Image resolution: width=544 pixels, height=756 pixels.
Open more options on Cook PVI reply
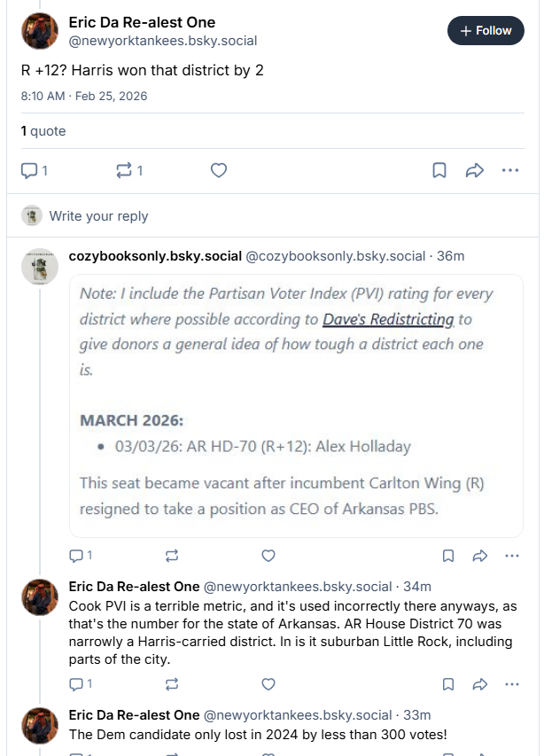click(511, 684)
